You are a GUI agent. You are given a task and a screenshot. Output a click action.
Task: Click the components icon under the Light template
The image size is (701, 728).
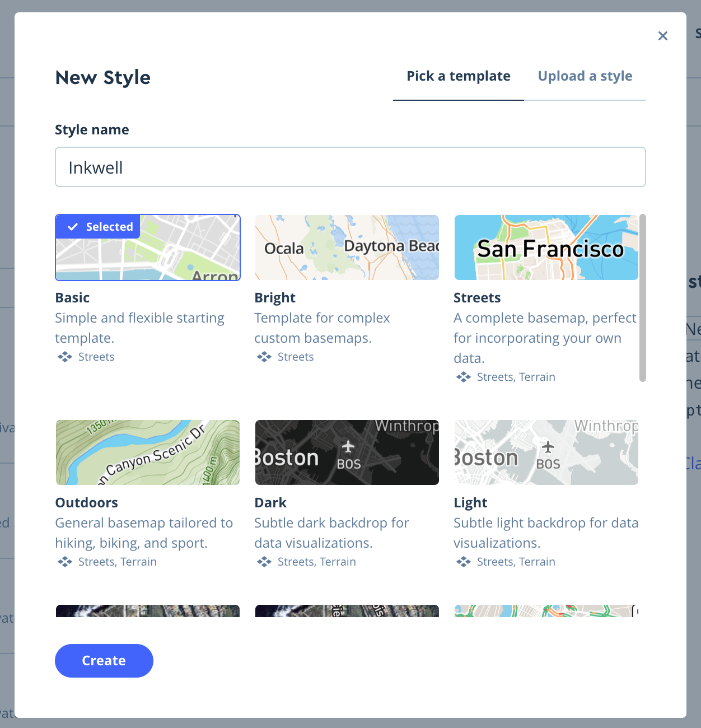click(463, 562)
